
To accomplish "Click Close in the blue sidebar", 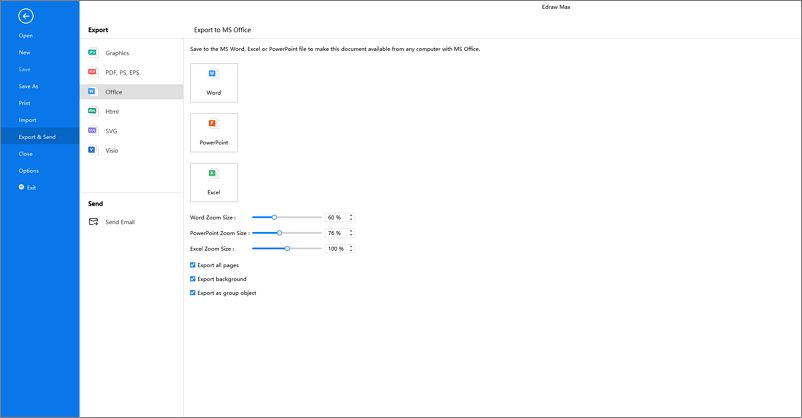I will (26, 153).
